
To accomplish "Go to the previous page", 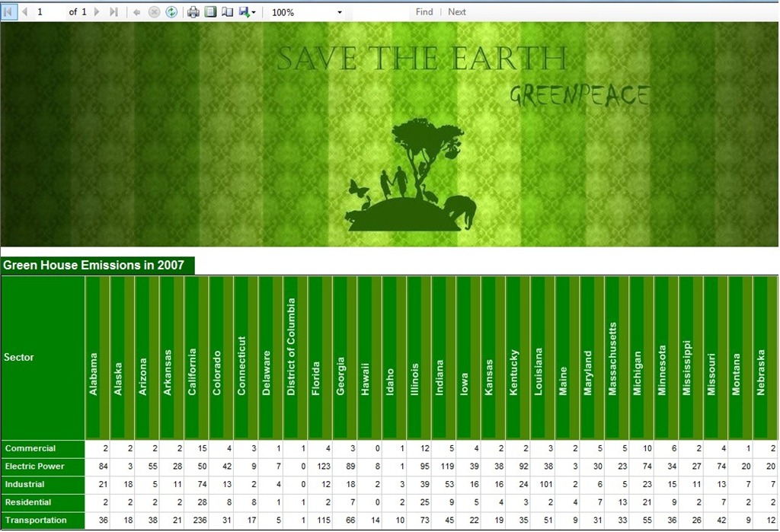I will coord(24,11).
